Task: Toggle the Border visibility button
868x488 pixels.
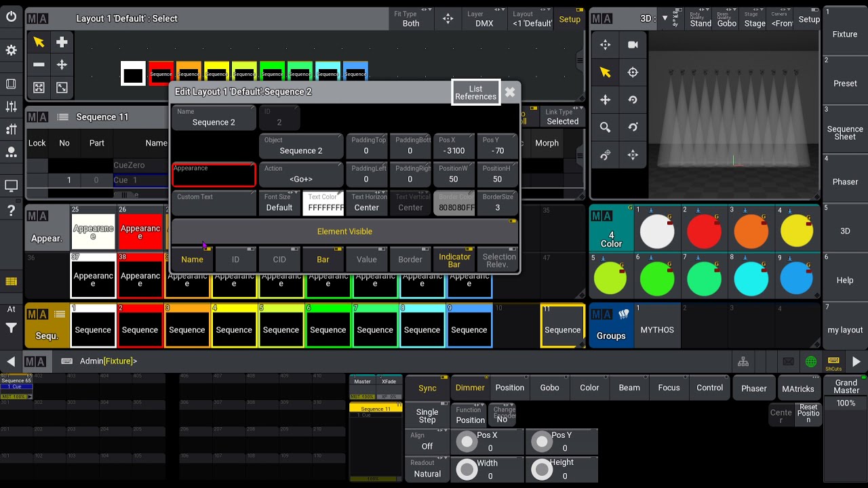Action: click(x=410, y=259)
